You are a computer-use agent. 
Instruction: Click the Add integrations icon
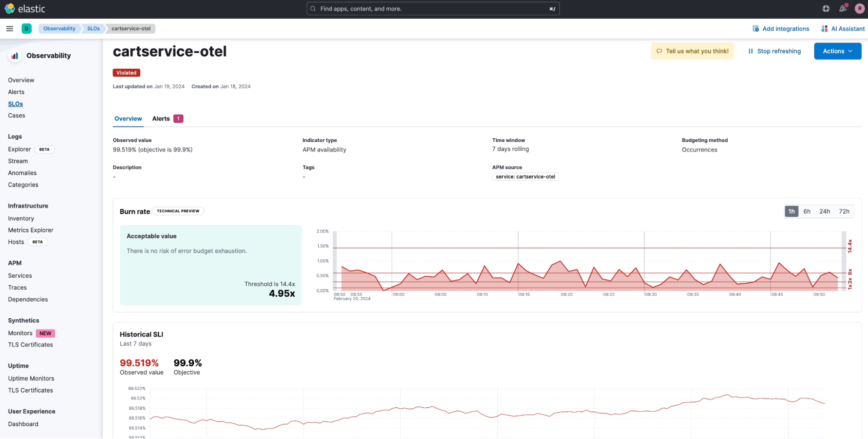[x=756, y=29]
